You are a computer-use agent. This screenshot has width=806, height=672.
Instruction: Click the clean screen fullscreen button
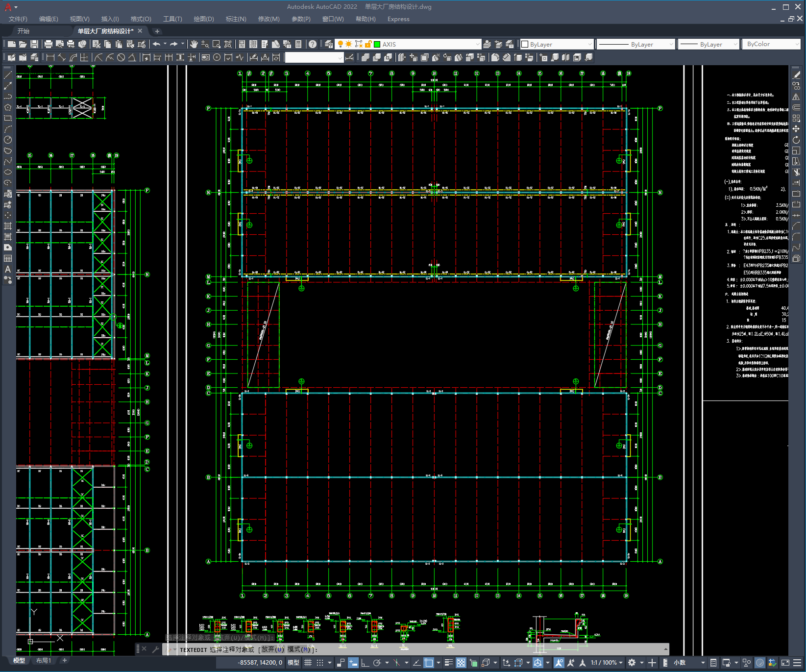[785, 663]
